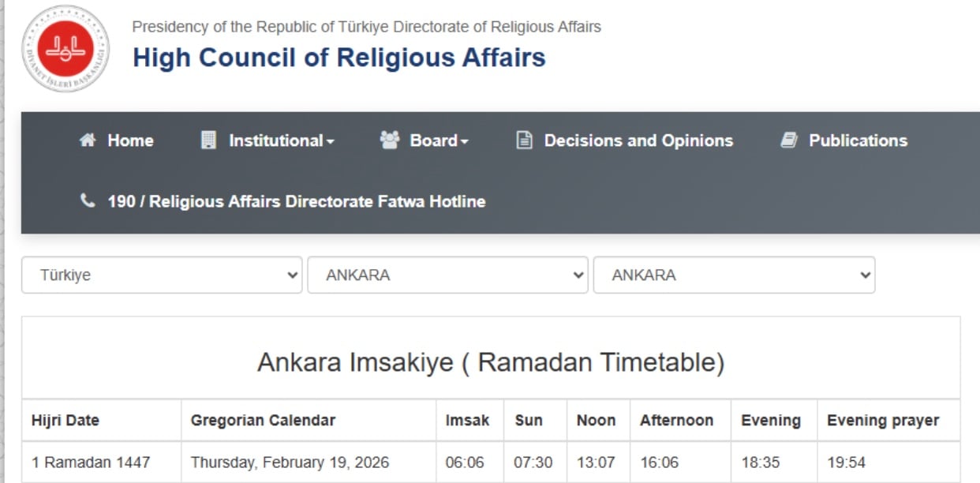Screen dimensions: 980x483
Task: Switch to Decisions and Opinions section
Action: [x=638, y=140]
